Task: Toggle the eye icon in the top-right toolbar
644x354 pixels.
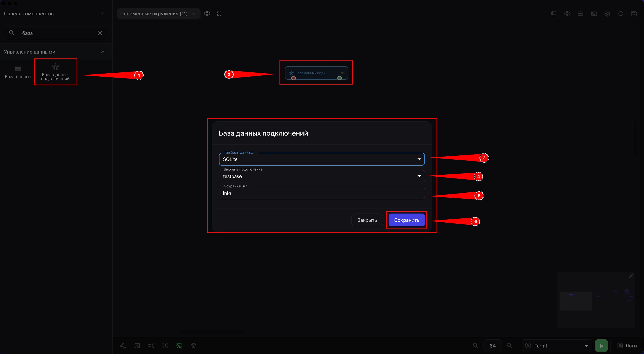Action: click(567, 14)
